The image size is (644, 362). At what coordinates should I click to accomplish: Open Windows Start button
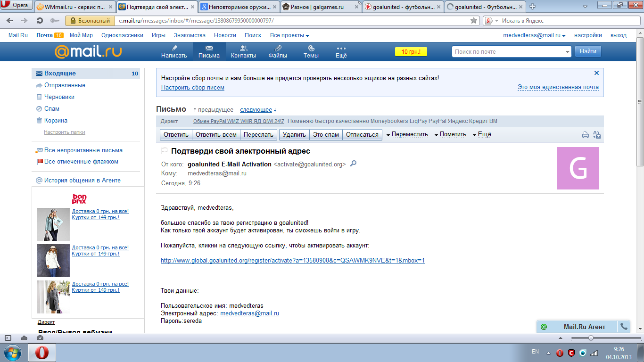point(12,353)
